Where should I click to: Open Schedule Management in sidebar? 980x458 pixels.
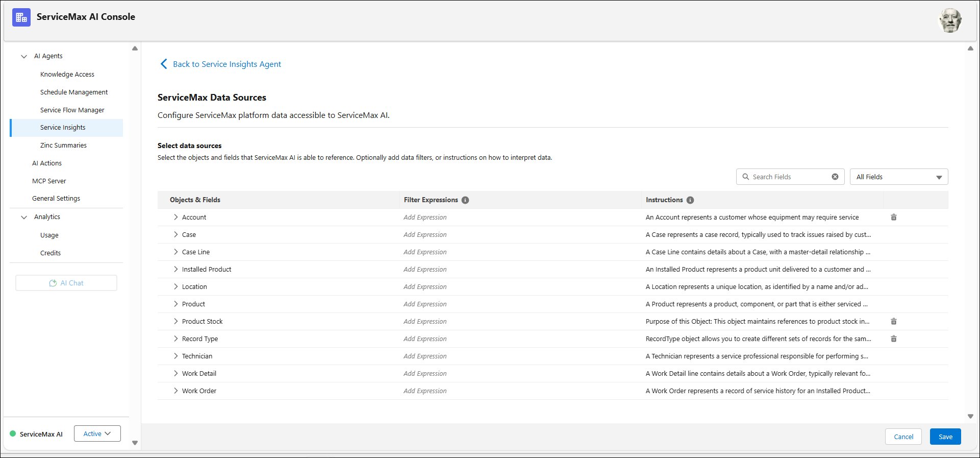[x=74, y=92]
